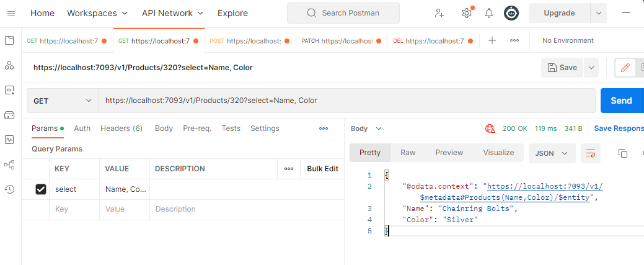Toggle word wrap in response
Viewport: 644px width, 265px height.
tap(591, 153)
